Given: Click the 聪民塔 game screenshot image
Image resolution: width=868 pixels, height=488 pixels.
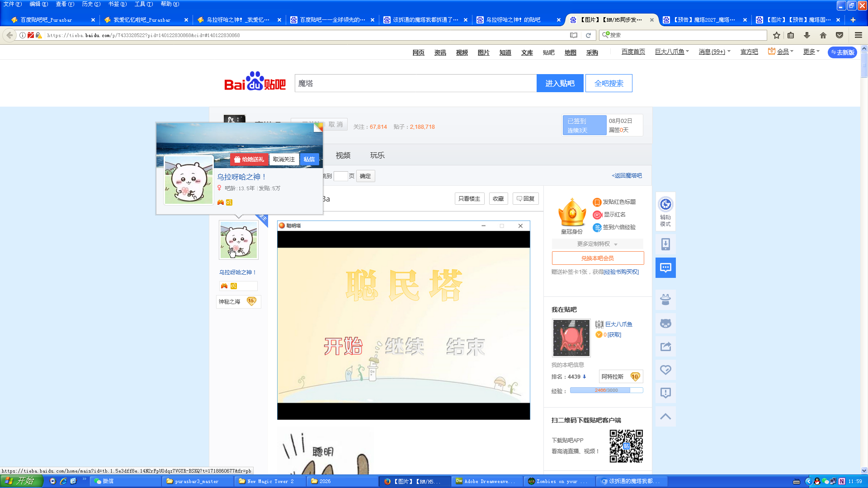Looking at the screenshot, I should (403, 320).
